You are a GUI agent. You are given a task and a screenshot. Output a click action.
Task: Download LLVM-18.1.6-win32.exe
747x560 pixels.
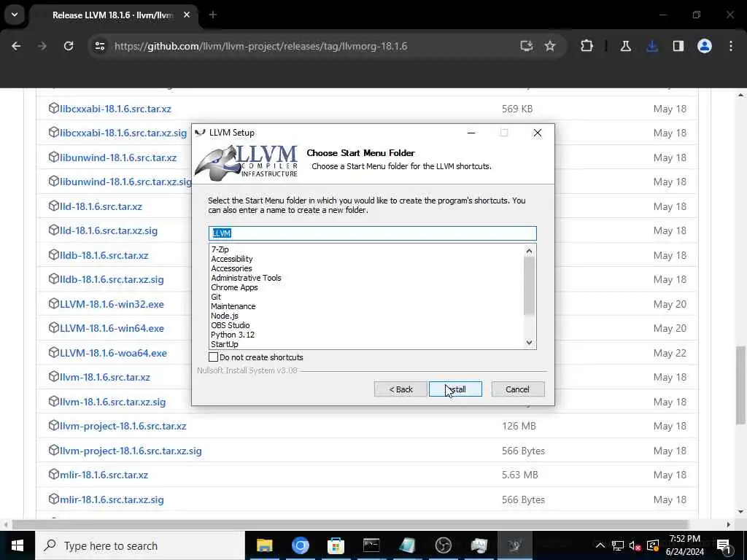[112, 304]
